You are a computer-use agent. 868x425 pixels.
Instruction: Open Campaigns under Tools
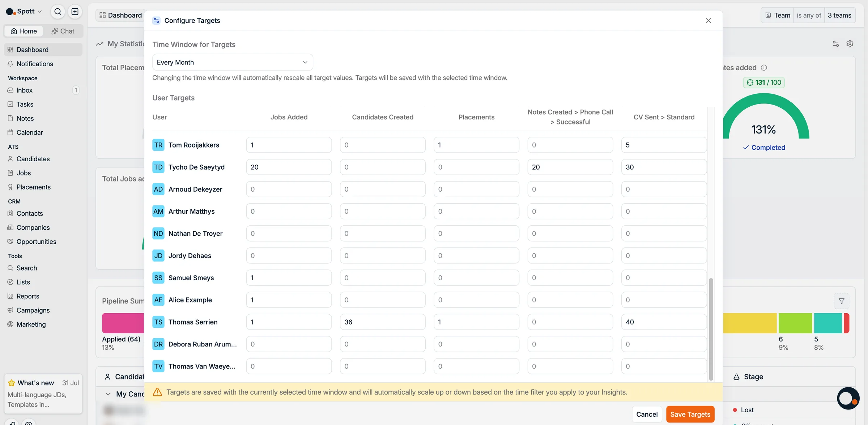click(x=43, y=310)
